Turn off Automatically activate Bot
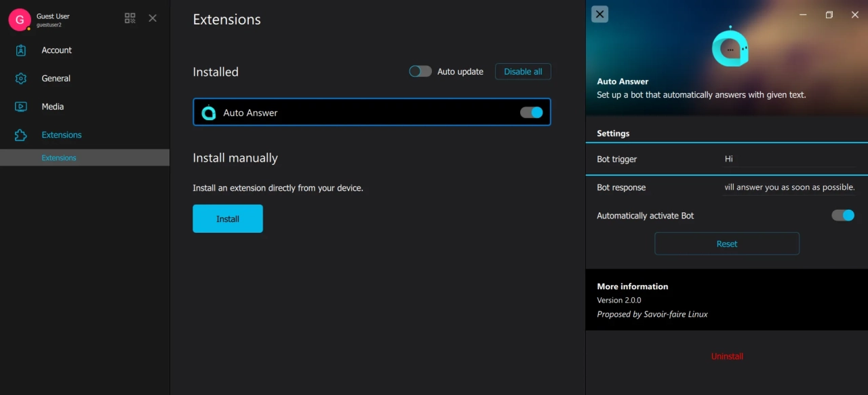868x395 pixels. pos(843,215)
